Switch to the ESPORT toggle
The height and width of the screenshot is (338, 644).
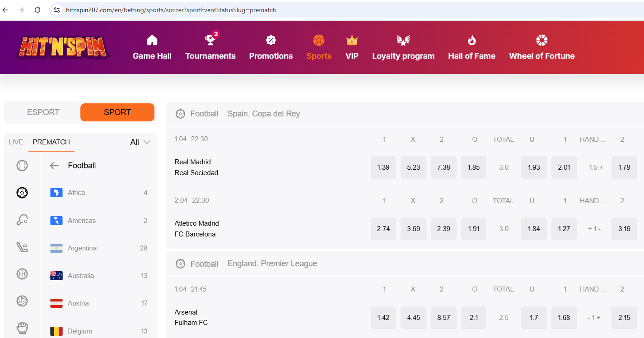(x=43, y=112)
